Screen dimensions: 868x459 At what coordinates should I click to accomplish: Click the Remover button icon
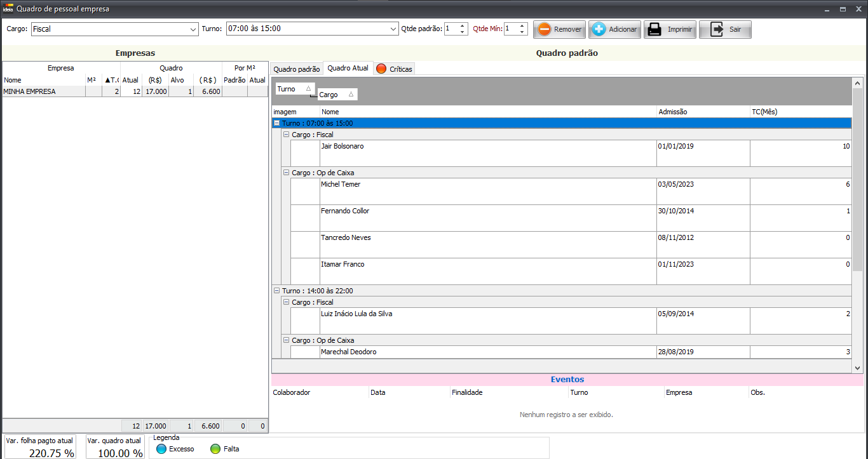pyautogui.click(x=545, y=29)
